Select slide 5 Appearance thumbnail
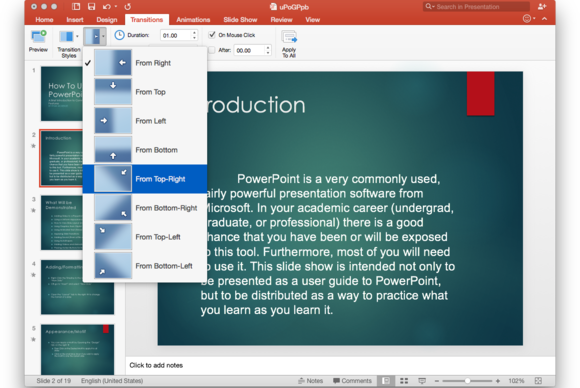 77,350
